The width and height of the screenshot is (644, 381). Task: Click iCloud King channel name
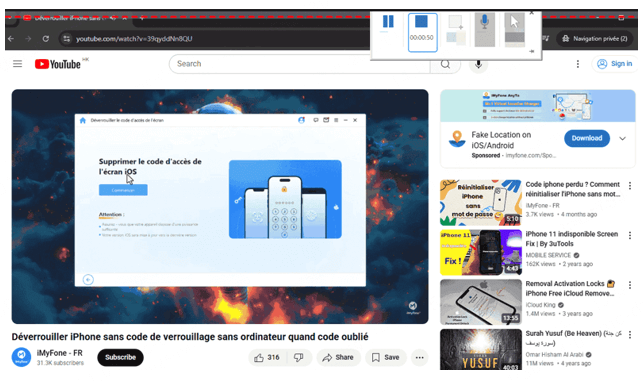point(540,305)
